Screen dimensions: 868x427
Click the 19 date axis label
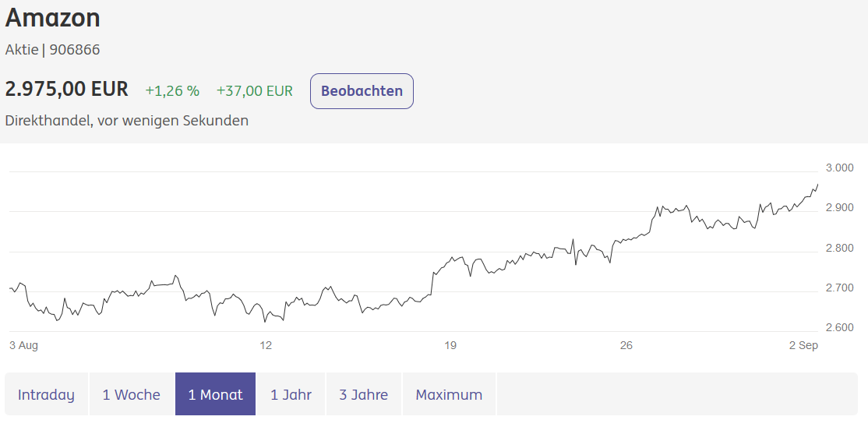coord(450,345)
